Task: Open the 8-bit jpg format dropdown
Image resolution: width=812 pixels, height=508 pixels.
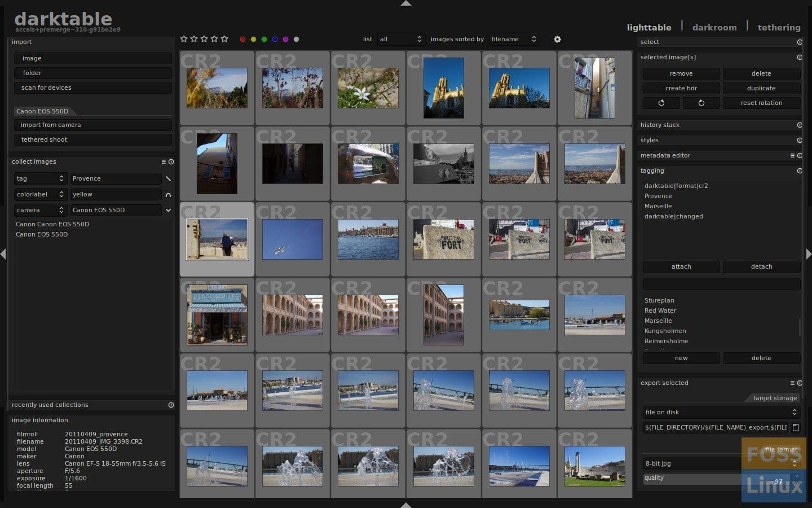Action: pos(721,463)
